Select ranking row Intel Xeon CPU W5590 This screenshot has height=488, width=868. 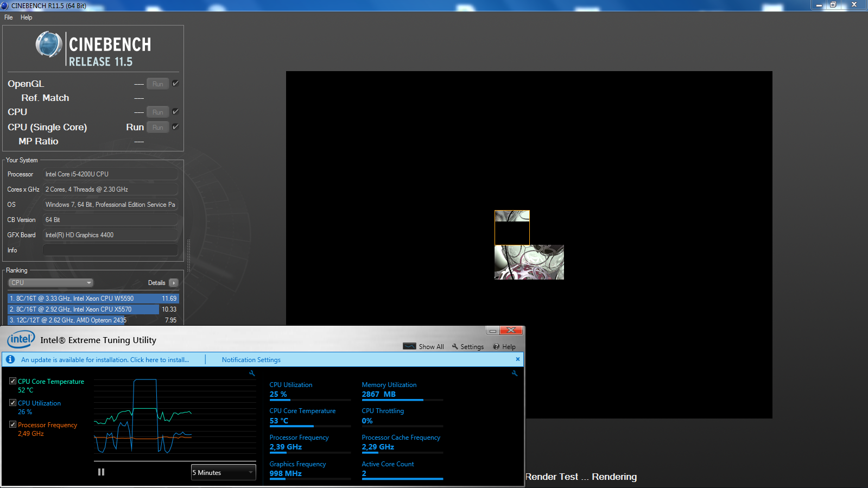tap(93, 299)
